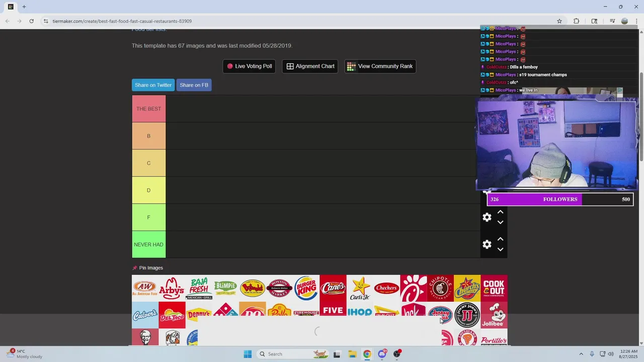Image resolution: width=644 pixels, height=362 pixels.
Task: Pick the Arby's logo tile
Action: [172, 288]
